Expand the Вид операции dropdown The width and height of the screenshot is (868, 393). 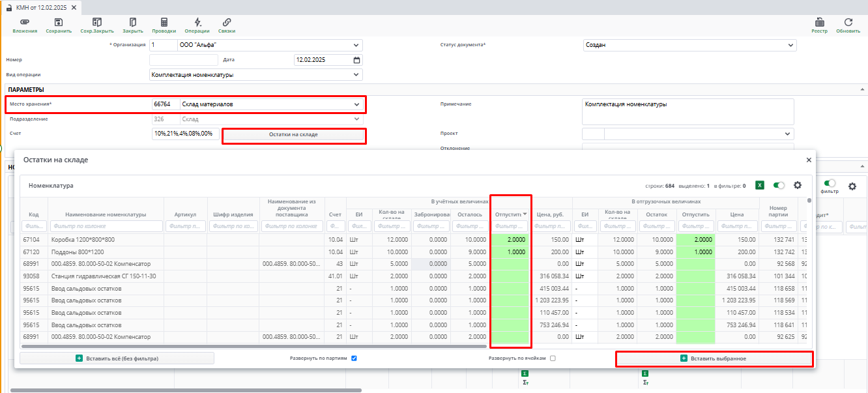356,74
